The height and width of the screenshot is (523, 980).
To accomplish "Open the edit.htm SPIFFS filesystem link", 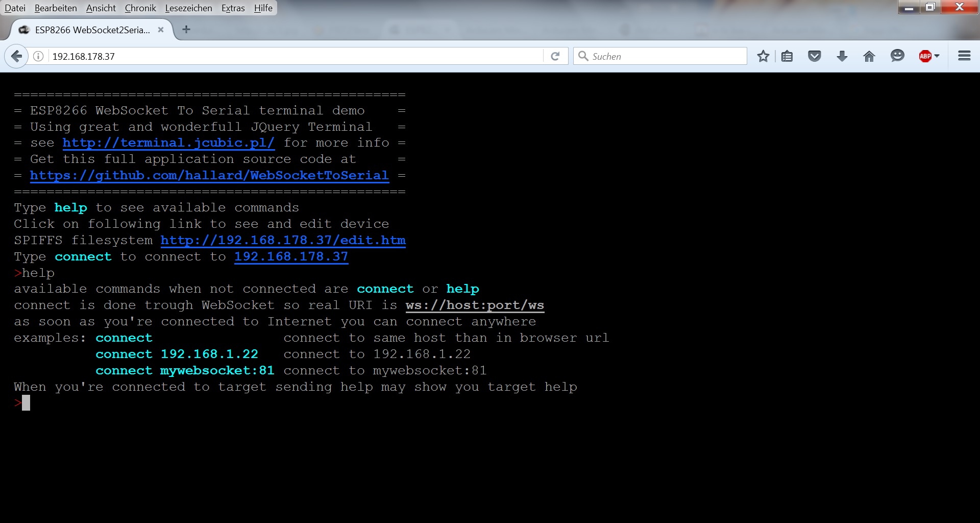I will pyautogui.click(x=283, y=241).
